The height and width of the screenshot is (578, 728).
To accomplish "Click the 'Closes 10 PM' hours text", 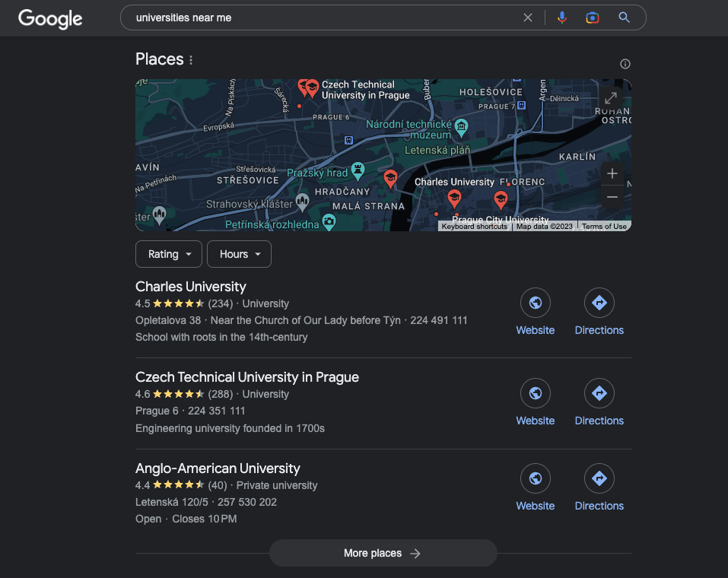I will pyautogui.click(x=205, y=519).
